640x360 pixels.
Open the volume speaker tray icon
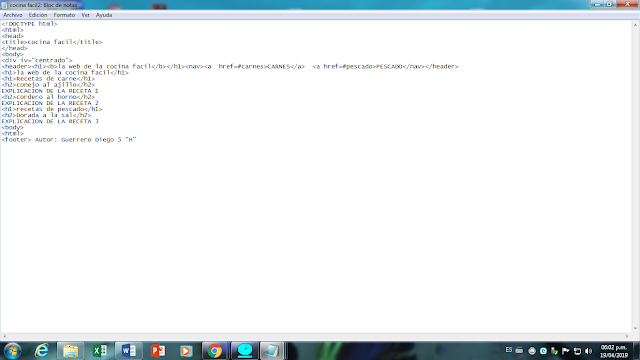pyautogui.click(x=588, y=351)
